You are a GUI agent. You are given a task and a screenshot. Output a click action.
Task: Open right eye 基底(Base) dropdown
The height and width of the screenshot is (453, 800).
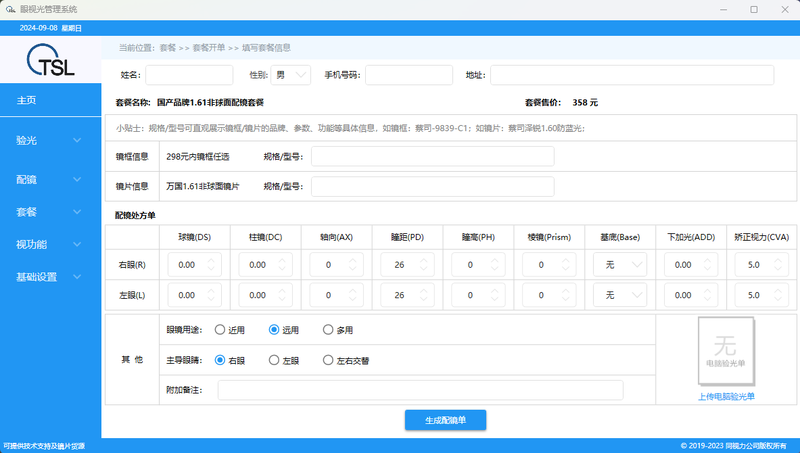[x=620, y=265]
